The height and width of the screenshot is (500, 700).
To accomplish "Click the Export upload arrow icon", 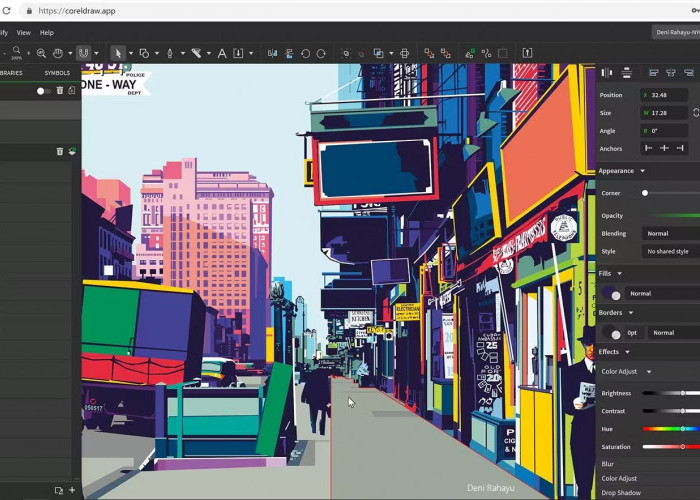I will coord(528,53).
